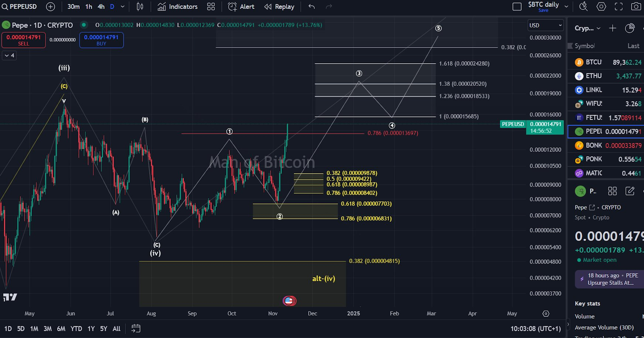Toggle the green market status dot
644x338 pixels.
(x=84, y=25)
